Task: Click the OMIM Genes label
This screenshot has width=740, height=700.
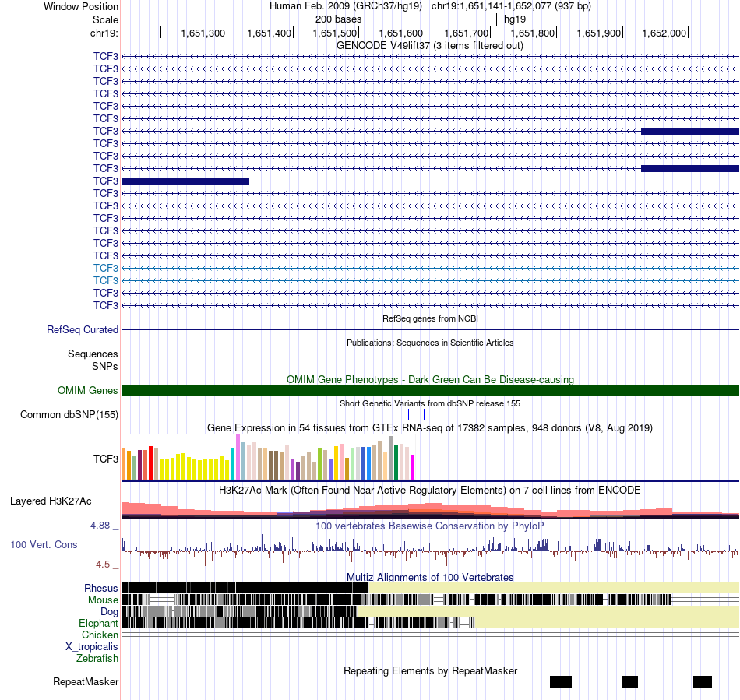Action: (87, 391)
